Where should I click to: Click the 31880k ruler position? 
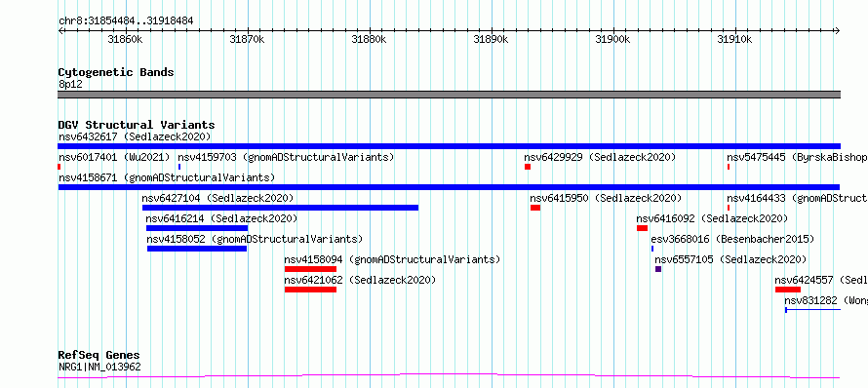[x=370, y=39]
